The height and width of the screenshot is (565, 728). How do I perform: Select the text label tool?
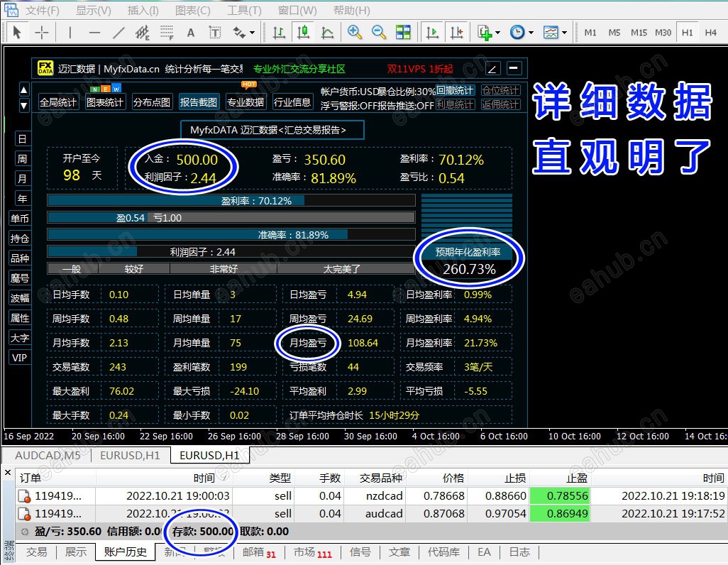click(x=215, y=33)
